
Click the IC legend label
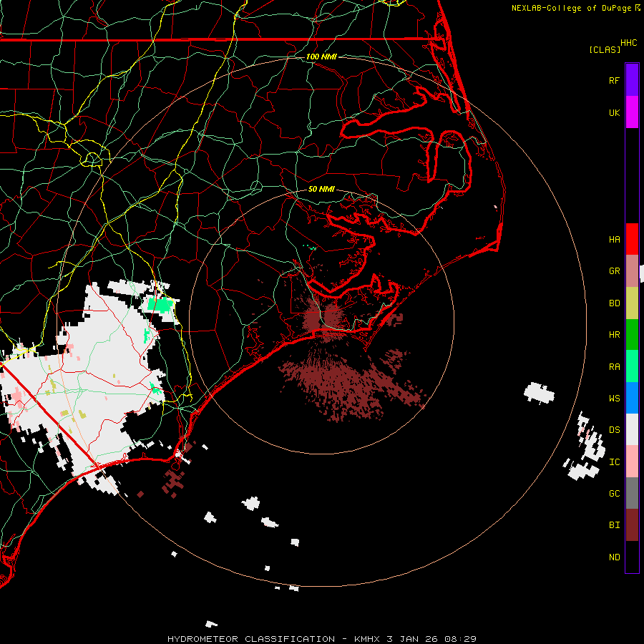[614, 462]
